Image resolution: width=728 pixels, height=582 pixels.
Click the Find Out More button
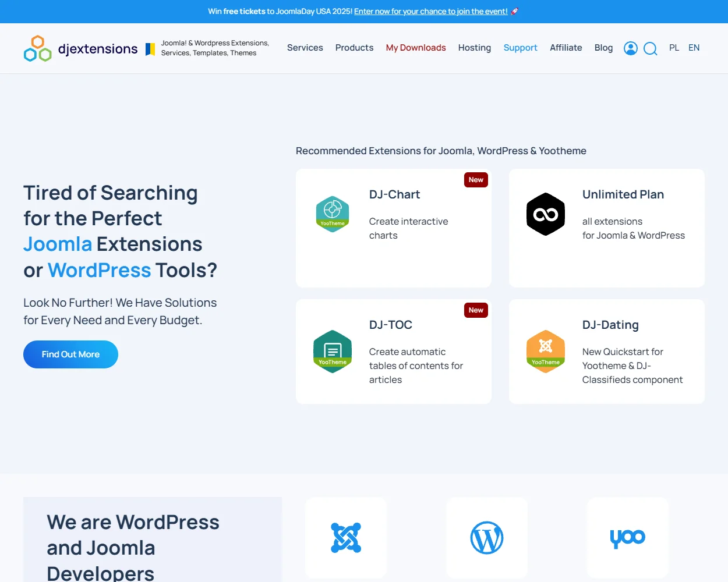(x=70, y=354)
